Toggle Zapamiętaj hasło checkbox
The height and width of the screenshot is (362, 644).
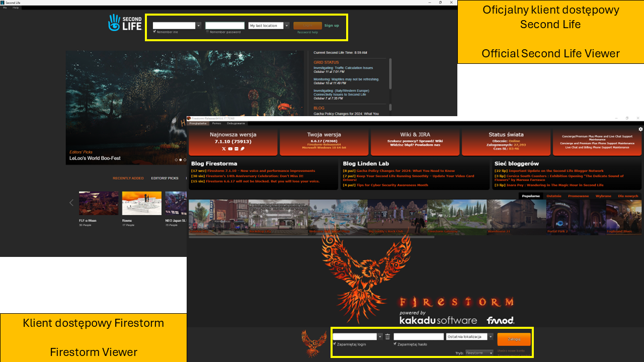(395, 344)
